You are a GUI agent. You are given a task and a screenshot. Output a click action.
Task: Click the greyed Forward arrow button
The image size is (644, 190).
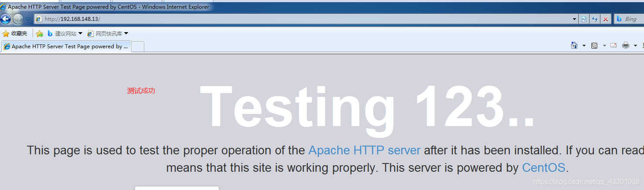click(x=18, y=19)
